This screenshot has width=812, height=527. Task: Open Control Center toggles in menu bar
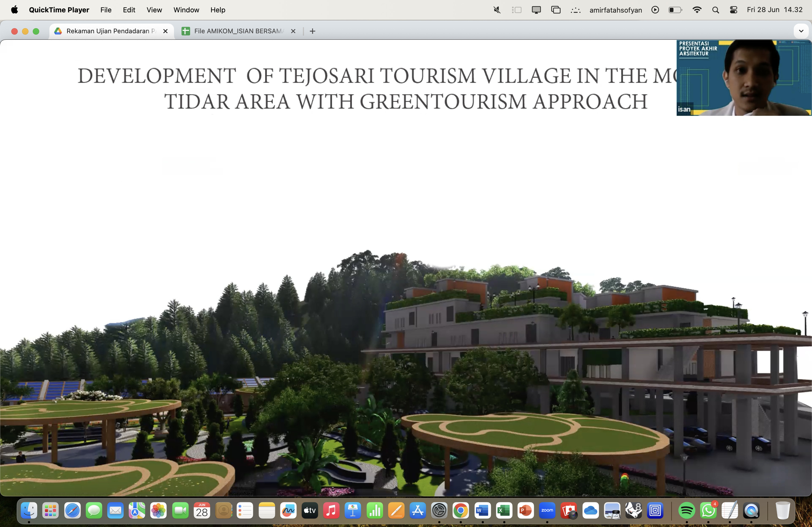click(x=733, y=10)
